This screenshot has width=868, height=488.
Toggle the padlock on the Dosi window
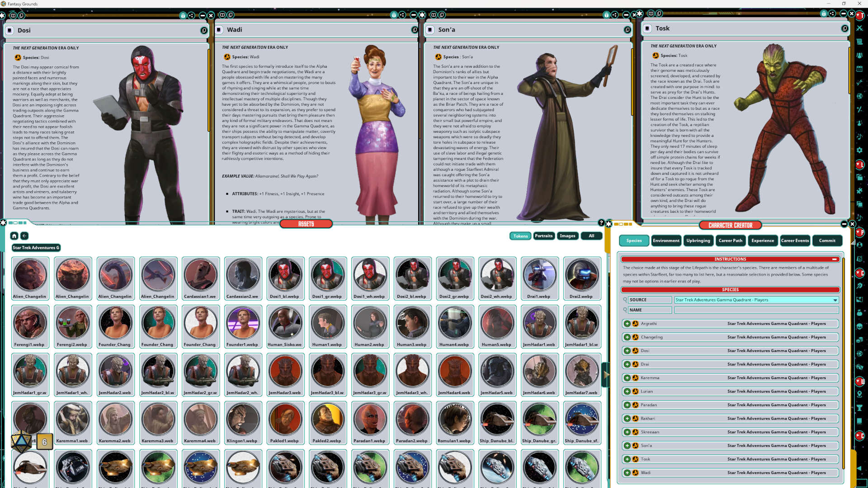183,15
